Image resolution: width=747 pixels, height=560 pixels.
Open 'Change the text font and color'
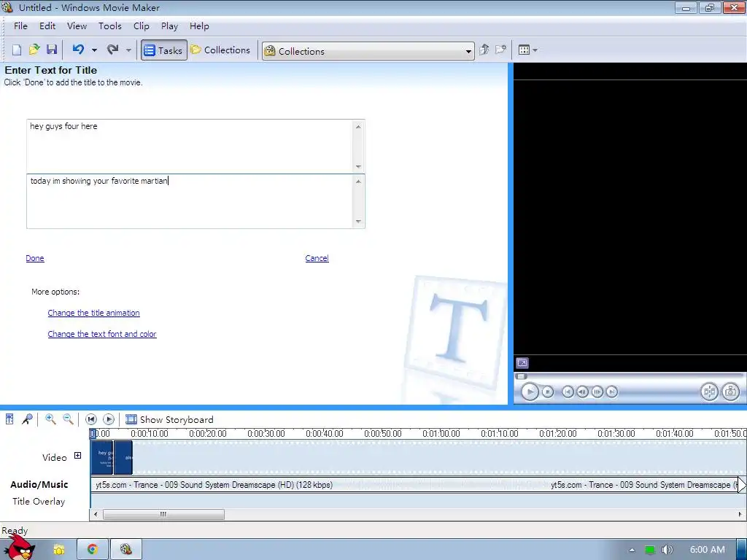pos(102,334)
